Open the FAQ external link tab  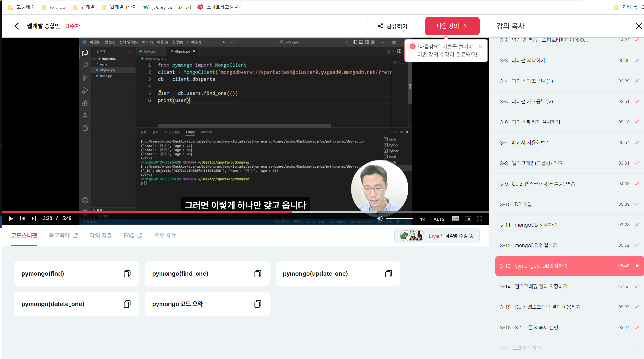[133, 236]
